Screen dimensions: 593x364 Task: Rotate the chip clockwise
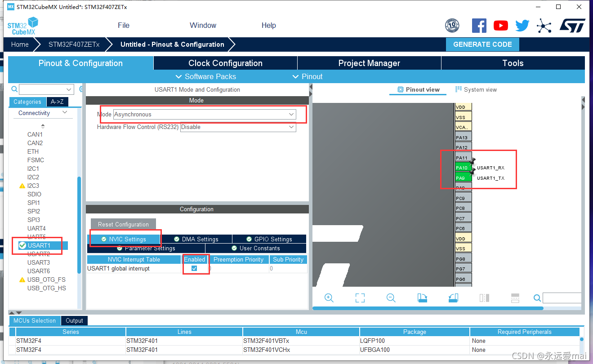[x=422, y=297]
